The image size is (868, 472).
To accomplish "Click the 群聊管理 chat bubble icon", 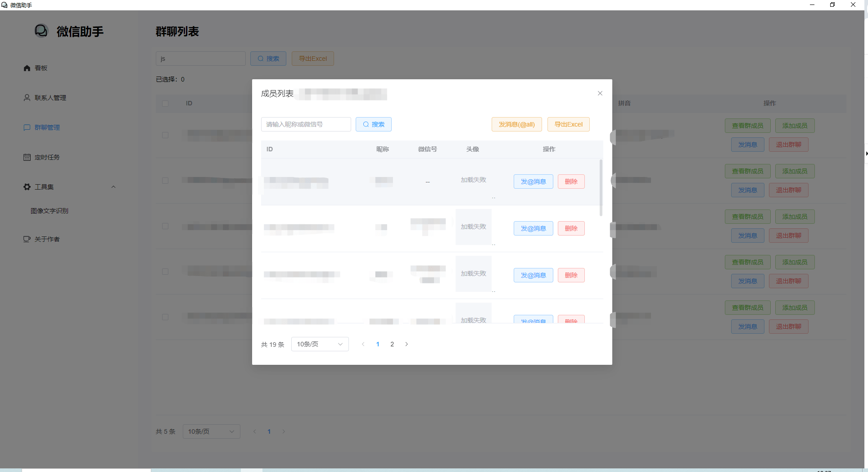I will (27, 127).
